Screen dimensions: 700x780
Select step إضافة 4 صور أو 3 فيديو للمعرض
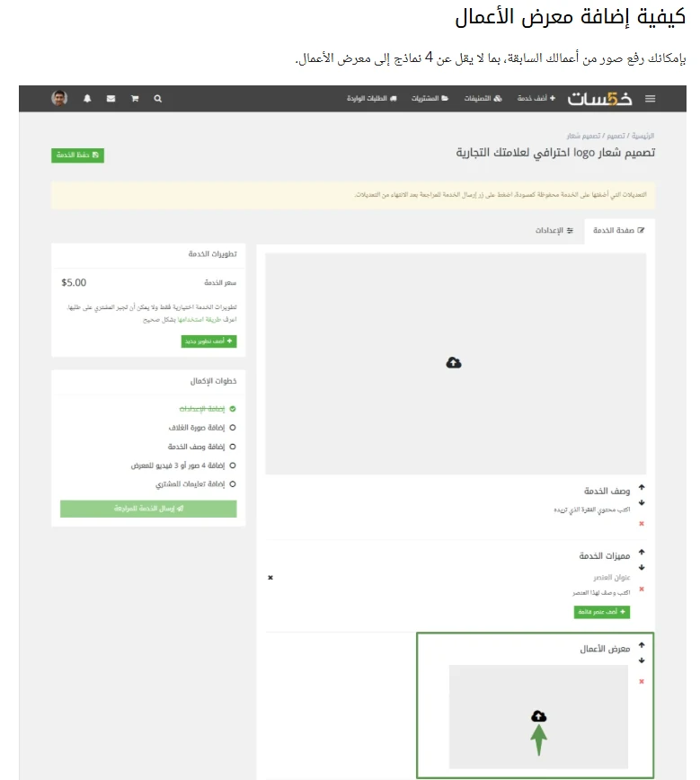click(183, 465)
